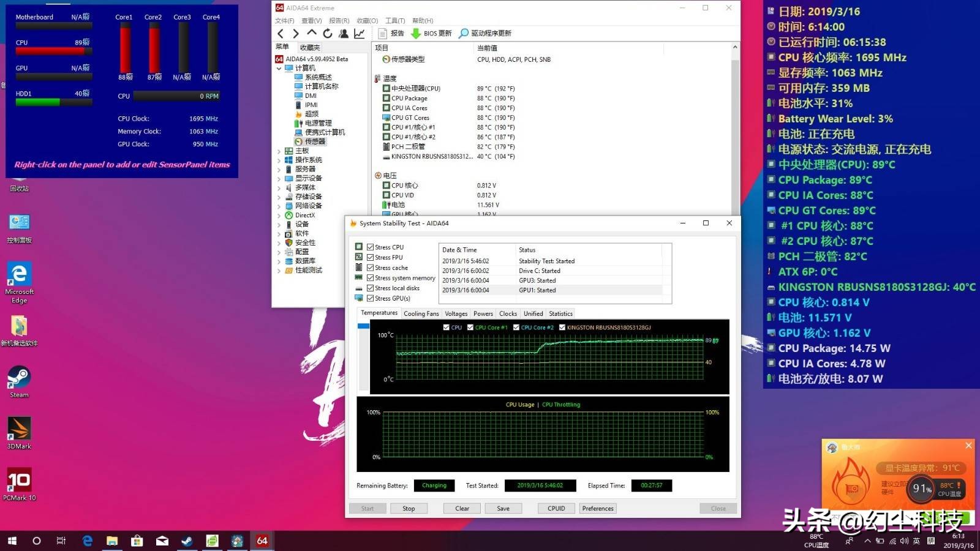This screenshot has width=980, height=551.
Task: Click the report icon in toolbar
Action: [x=391, y=34]
